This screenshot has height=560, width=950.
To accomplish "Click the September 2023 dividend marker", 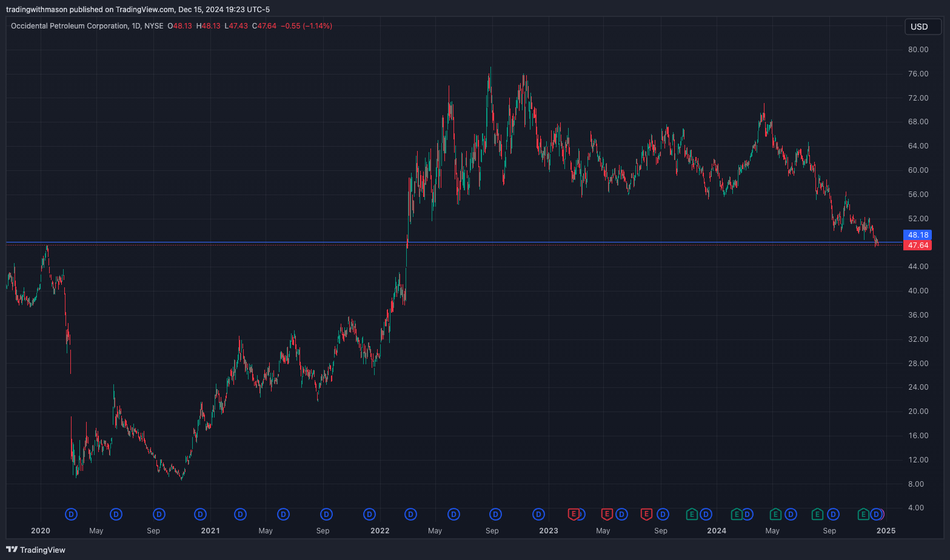I will coord(663,515).
